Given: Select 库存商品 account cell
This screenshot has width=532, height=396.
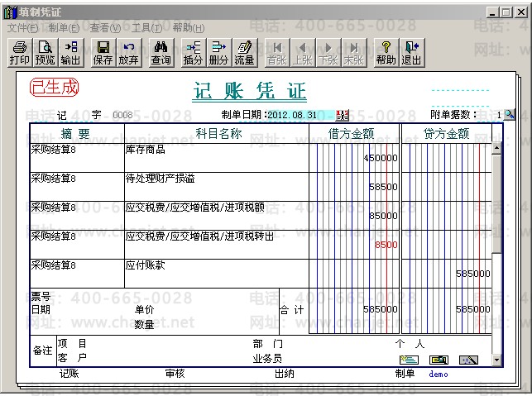Looking at the screenshot, I should click(x=217, y=158).
